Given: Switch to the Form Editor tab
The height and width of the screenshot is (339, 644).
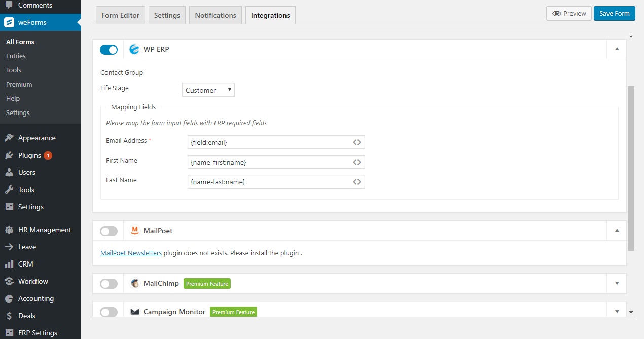Looking at the screenshot, I should [120, 15].
